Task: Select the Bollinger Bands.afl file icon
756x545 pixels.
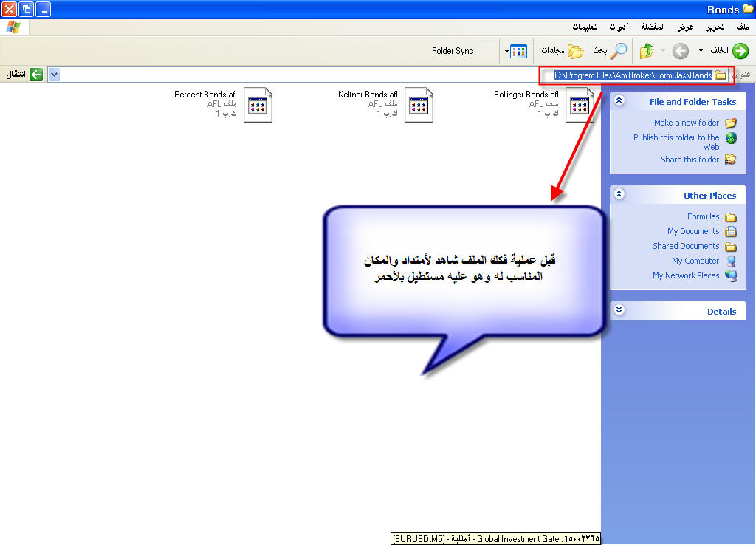Action: click(x=579, y=105)
